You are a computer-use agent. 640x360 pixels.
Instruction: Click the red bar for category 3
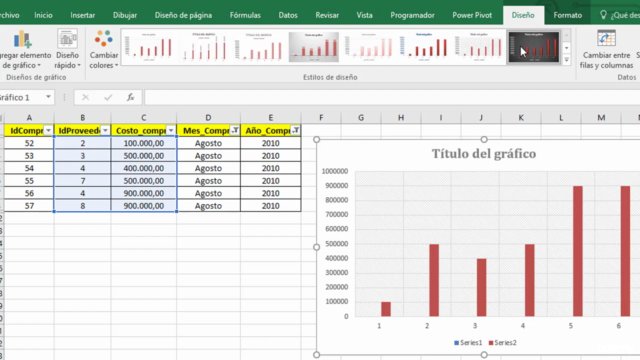coord(482,287)
